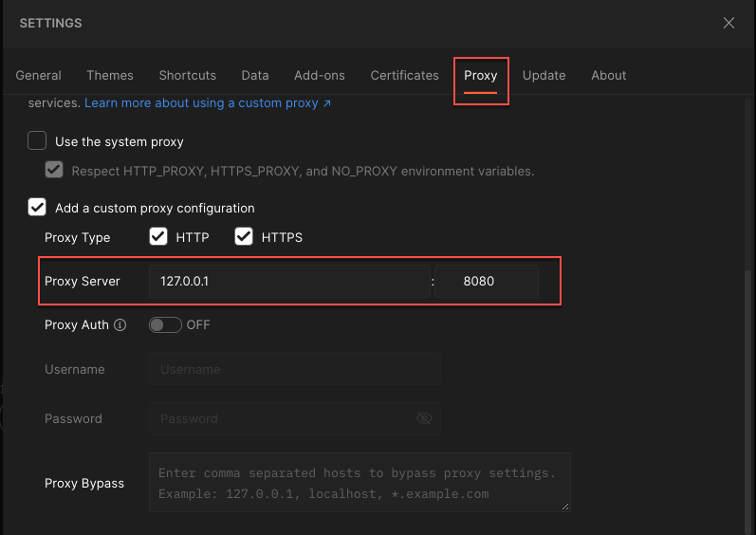Click the settings panel vertical scrollbar
The width and height of the screenshot is (756, 535).
coord(747,400)
